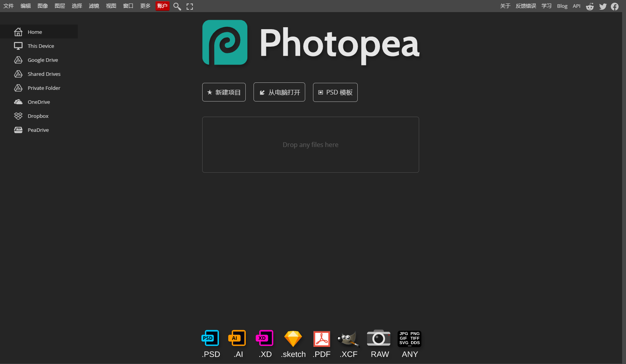Open the 图层 menu
The image size is (626, 364).
pos(60,6)
